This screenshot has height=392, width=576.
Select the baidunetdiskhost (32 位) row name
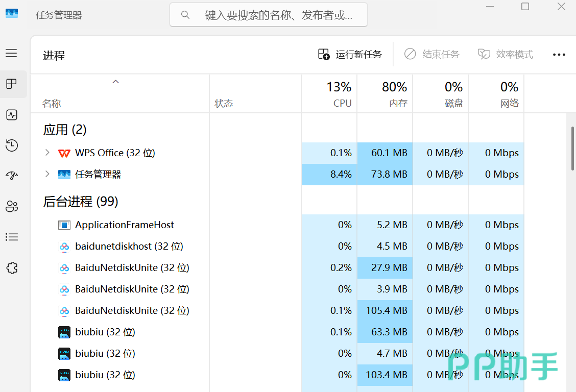(129, 247)
